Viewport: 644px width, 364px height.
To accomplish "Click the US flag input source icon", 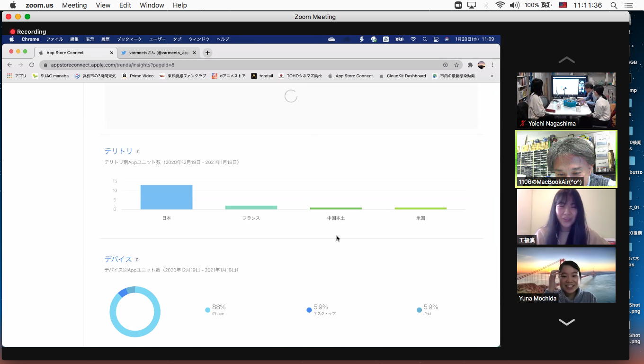I will (563, 5).
